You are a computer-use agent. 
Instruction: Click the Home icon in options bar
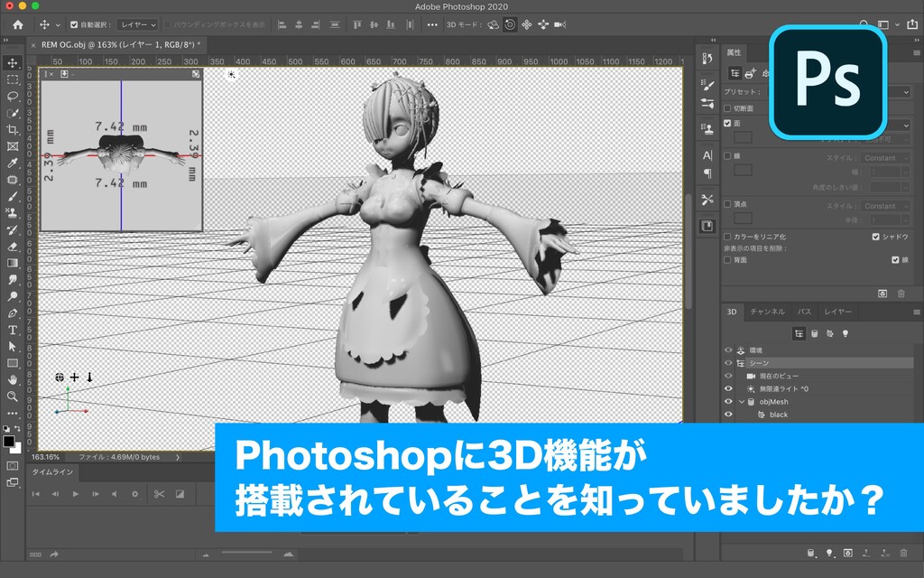coord(18,24)
